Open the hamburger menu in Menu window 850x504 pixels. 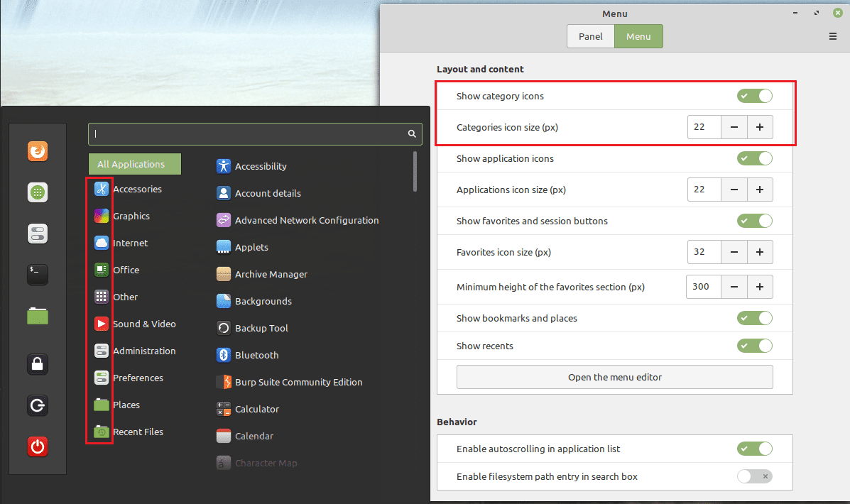point(833,36)
